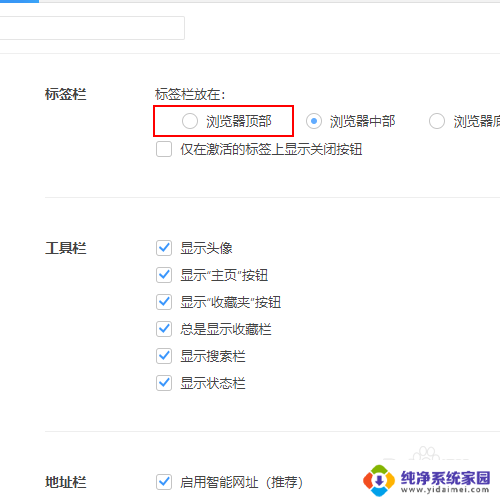
Task: Select the 浏览器顶部 radio button
Action: [190, 121]
